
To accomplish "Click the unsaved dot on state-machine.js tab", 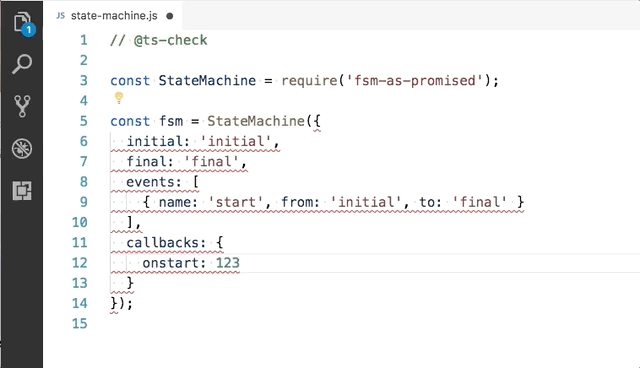I will (170, 16).
